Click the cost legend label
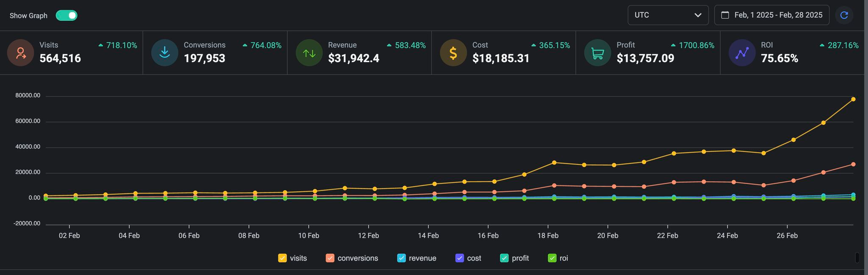The width and height of the screenshot is (868, 275). pos(474,258)
